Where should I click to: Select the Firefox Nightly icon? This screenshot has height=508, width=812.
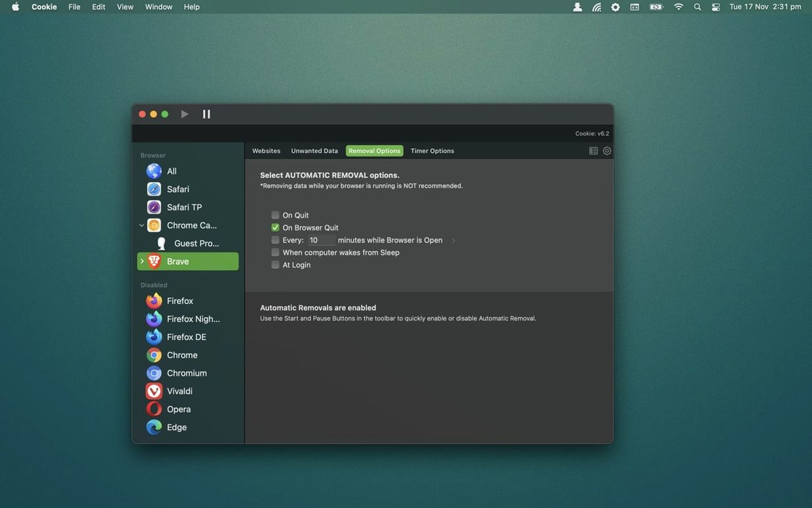154,319
